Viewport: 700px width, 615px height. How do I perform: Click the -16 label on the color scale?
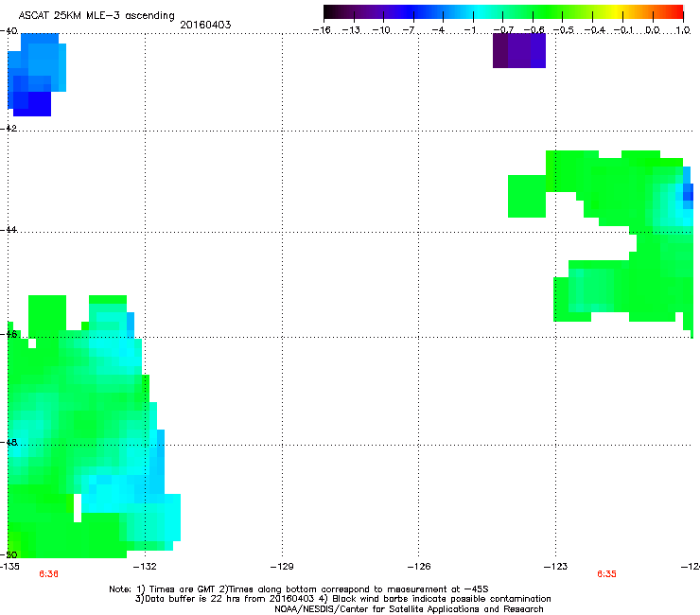point(322,30)
